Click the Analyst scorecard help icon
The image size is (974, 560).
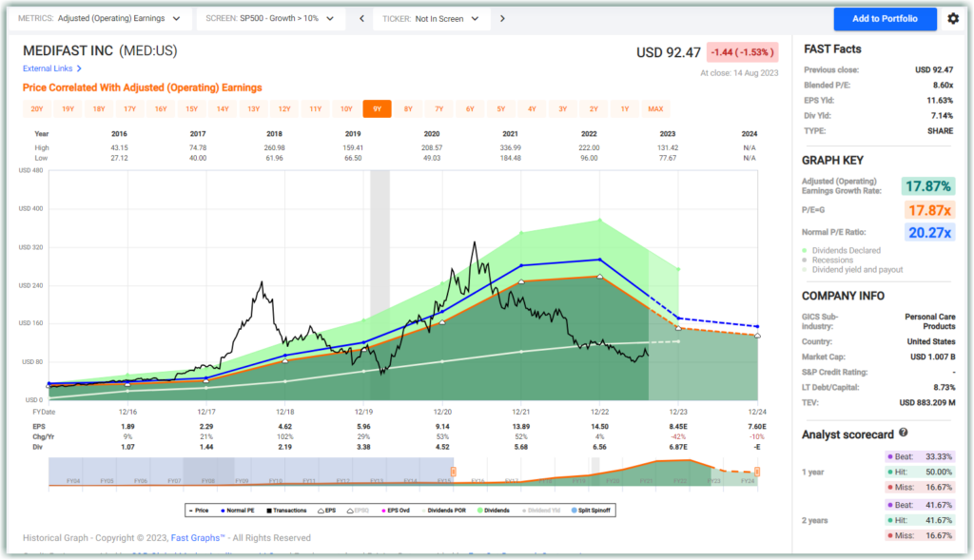(x=904, y=433)
